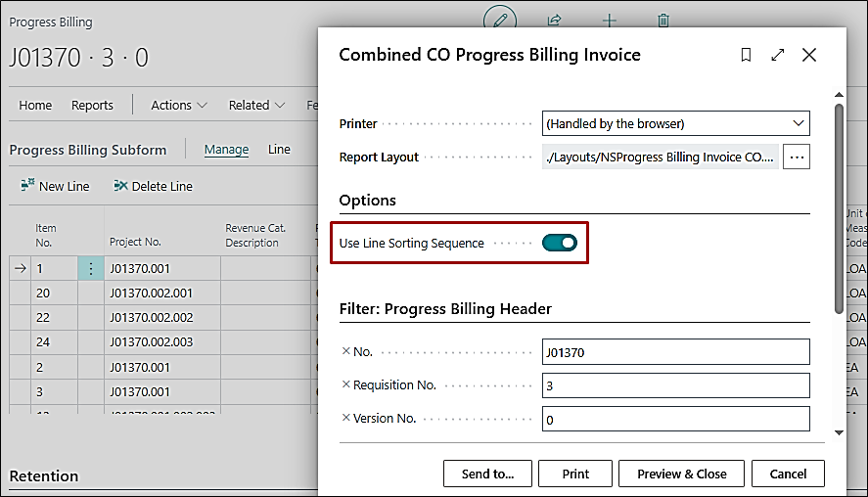This screenshot has width=868, height=497.
Task: Open the Reports menu
Action: point(92,105)
